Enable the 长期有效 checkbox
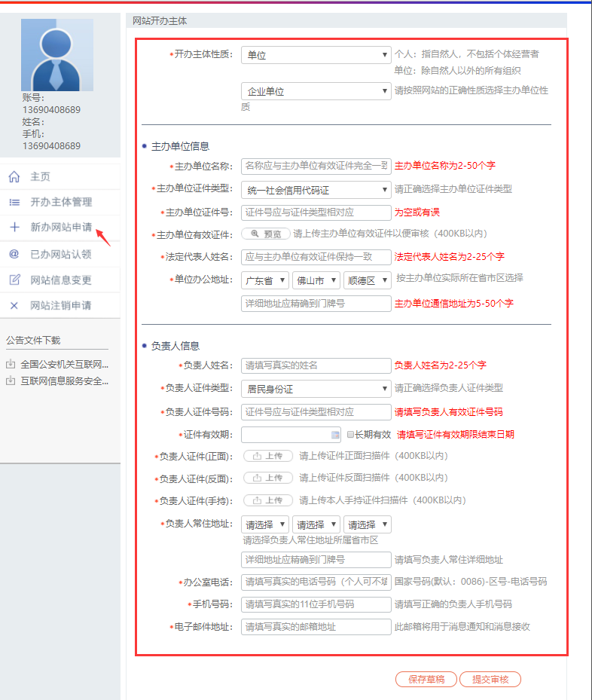 [350, 435]
